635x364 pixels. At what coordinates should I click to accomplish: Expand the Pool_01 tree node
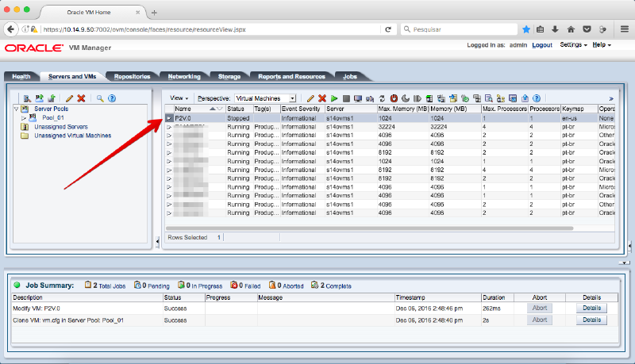tap(24, 117)
